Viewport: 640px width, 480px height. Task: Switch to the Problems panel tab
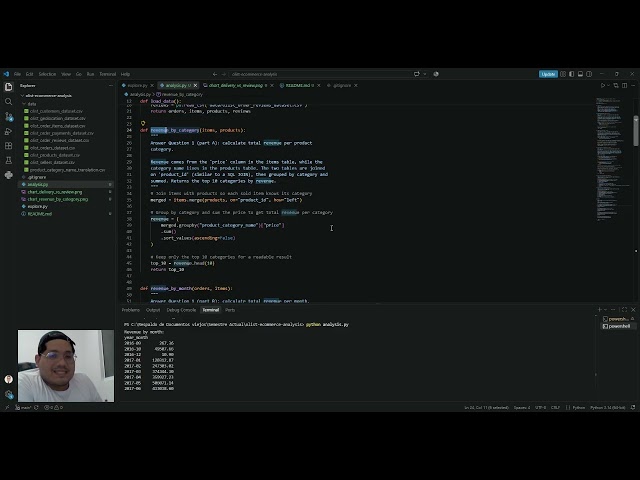[x=131, y=310]
